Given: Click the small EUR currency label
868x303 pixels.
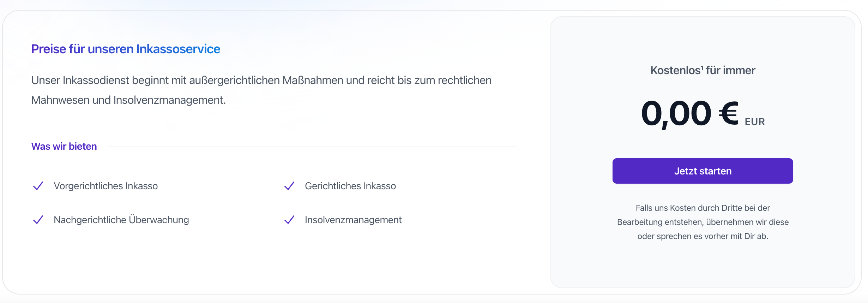Looking at the screenshot, I should 755,122.
